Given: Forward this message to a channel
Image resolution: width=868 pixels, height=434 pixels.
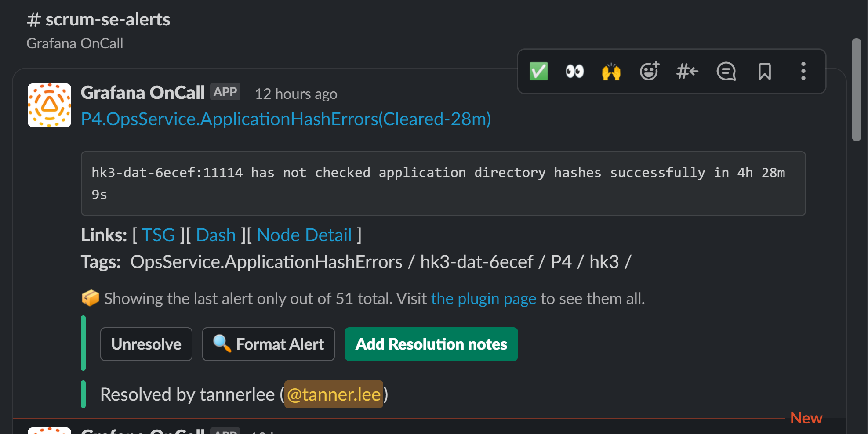Looking at the screenshot, I should (x=687, y=71).
